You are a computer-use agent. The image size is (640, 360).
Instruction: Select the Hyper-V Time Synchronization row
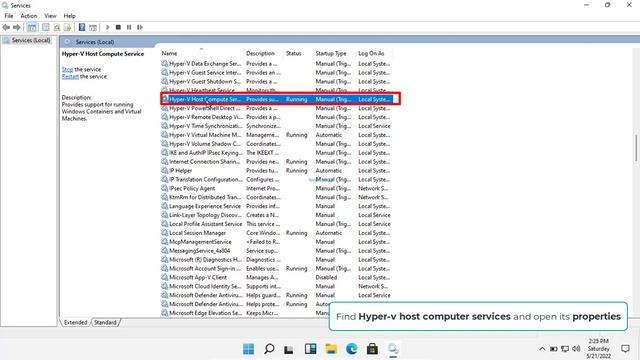click(276, 126)
